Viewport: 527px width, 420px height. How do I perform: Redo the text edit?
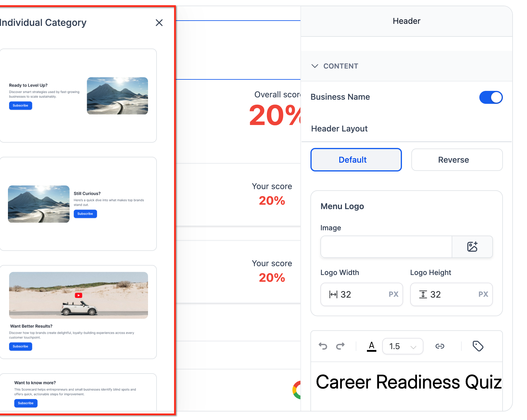340,346
